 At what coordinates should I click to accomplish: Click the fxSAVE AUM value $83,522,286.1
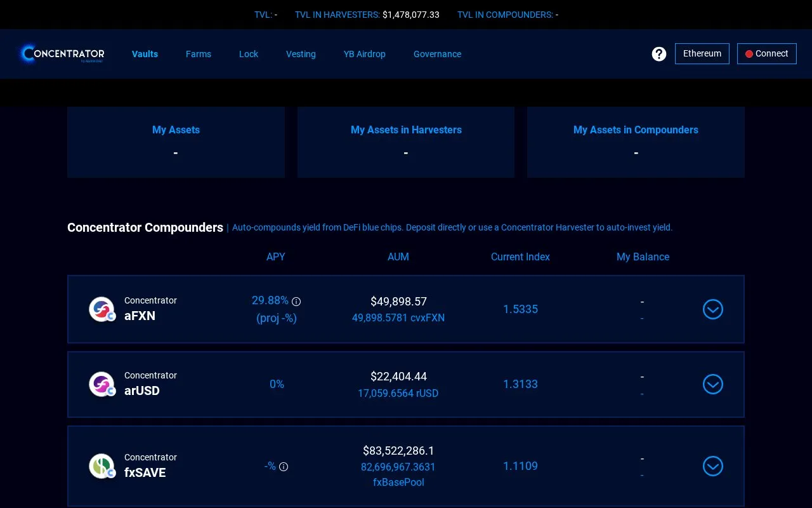point(398,451)
